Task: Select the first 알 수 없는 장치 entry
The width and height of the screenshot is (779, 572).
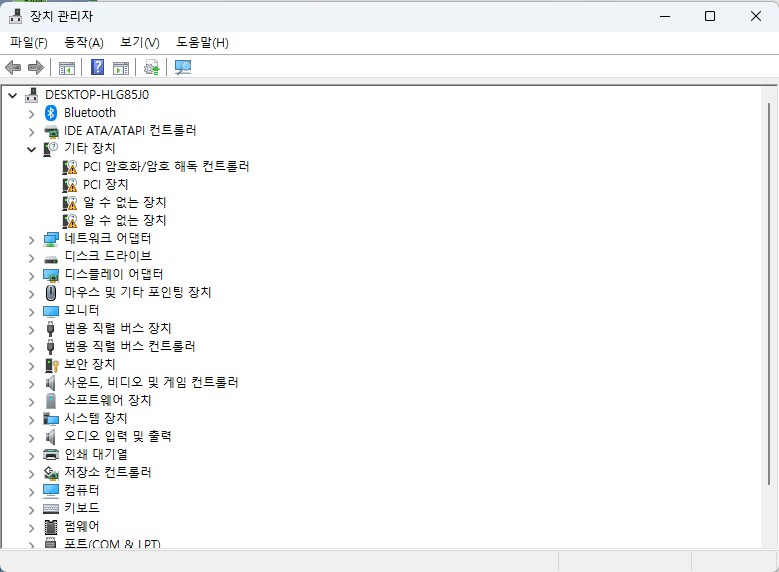Action: pyautogui.click(x=125, y=203)
